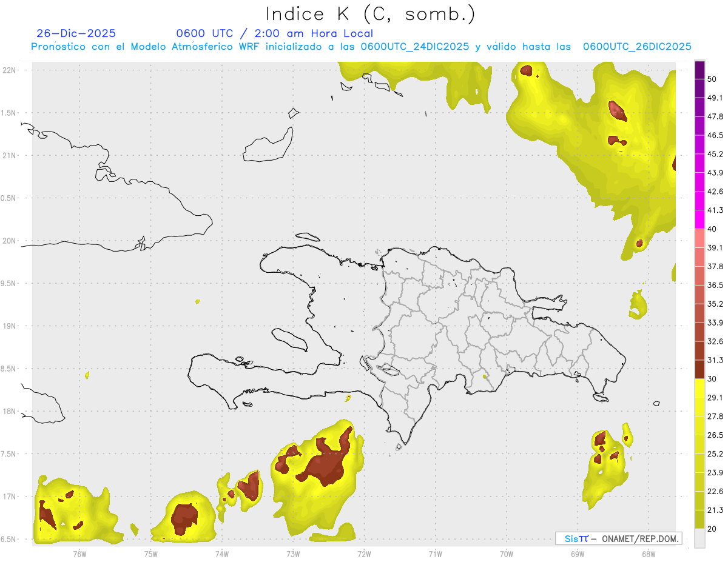Click the latitude axis label "22N"

pos(10,70)
